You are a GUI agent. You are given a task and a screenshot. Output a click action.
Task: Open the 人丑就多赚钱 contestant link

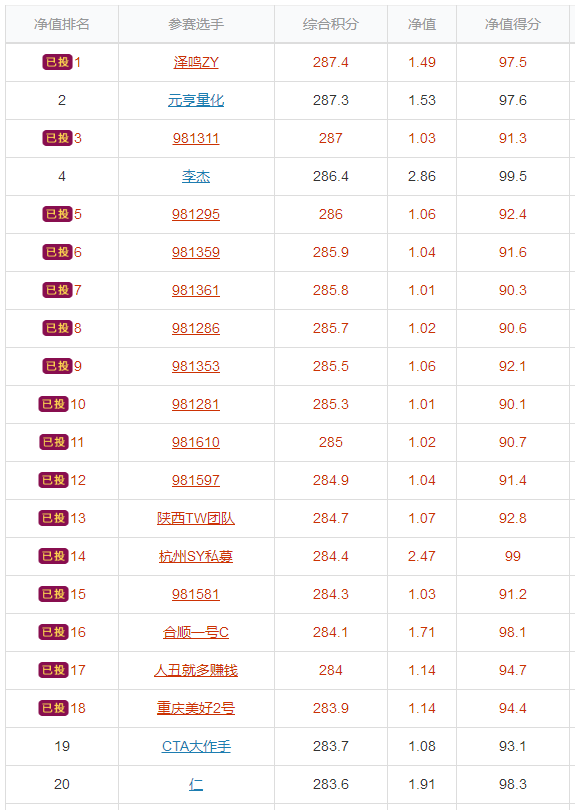click(196, 671)
